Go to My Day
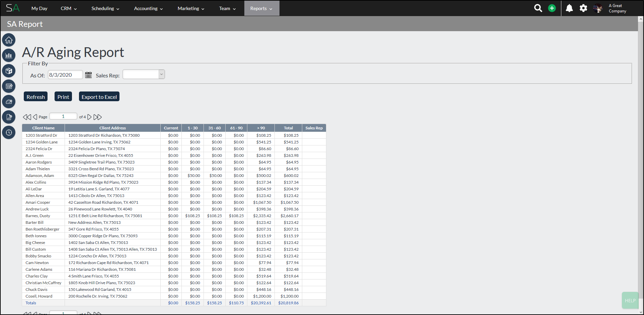The image size is (644, 315). [39, 8]
